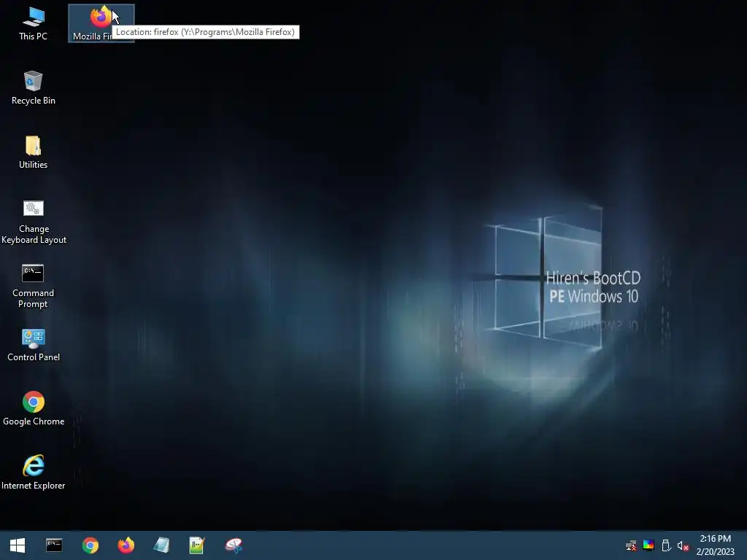Select the Control Panel desktop icon
The height and width of the screenshot is (560, 747).
(x=34, y=345)
